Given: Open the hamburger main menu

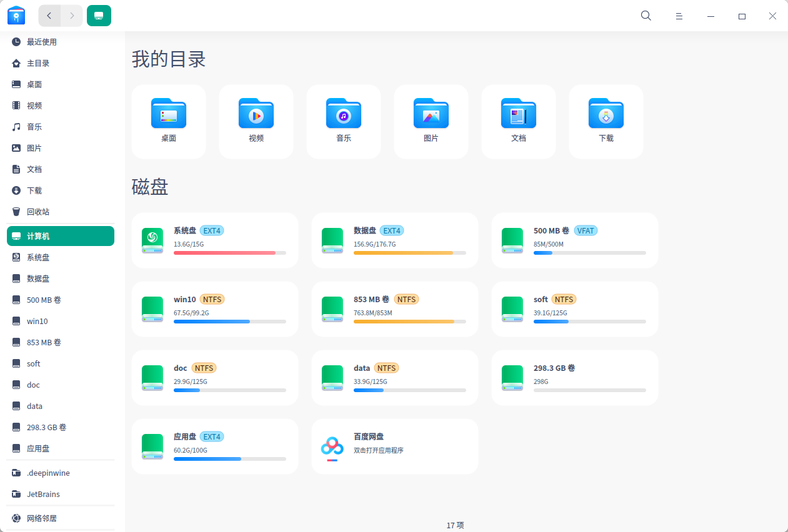Looking at the screenshot, I should 679,16.
